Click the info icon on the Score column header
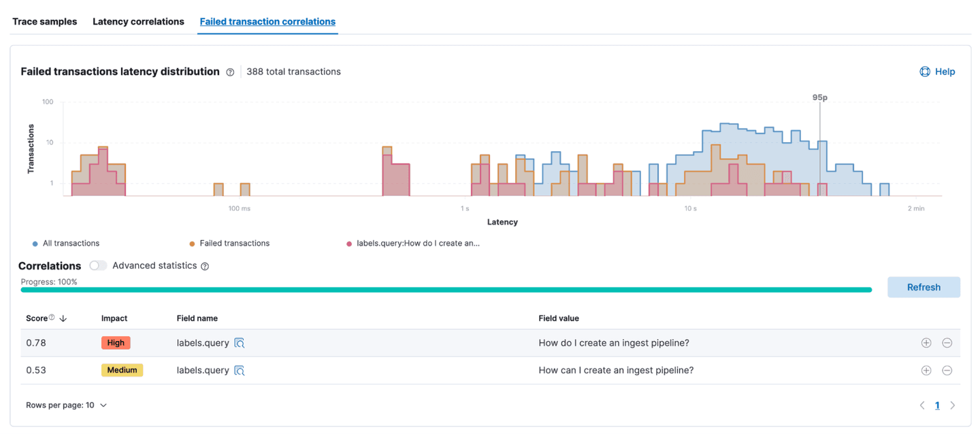The height and width of the screenshot is (435, 980). (51, 318)
